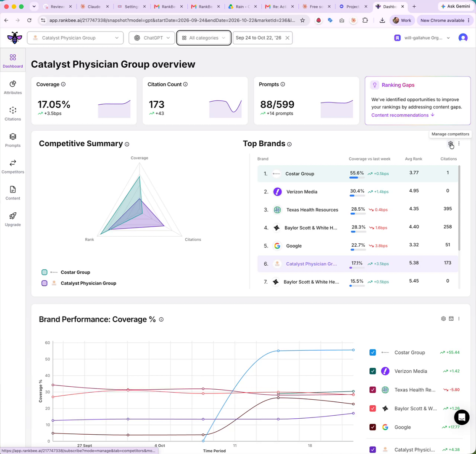Screen dimensions: 476x454
Task: Click the Top Brands list scrollbar
Action: click(459, 209)
